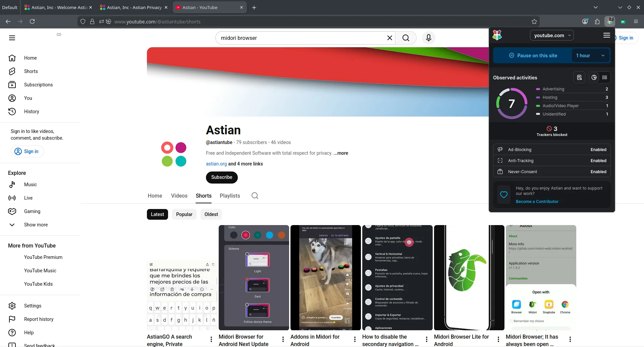The image size is (644, 347).
Task: Follow the Become a Contributor link
Action: point(537,202)
